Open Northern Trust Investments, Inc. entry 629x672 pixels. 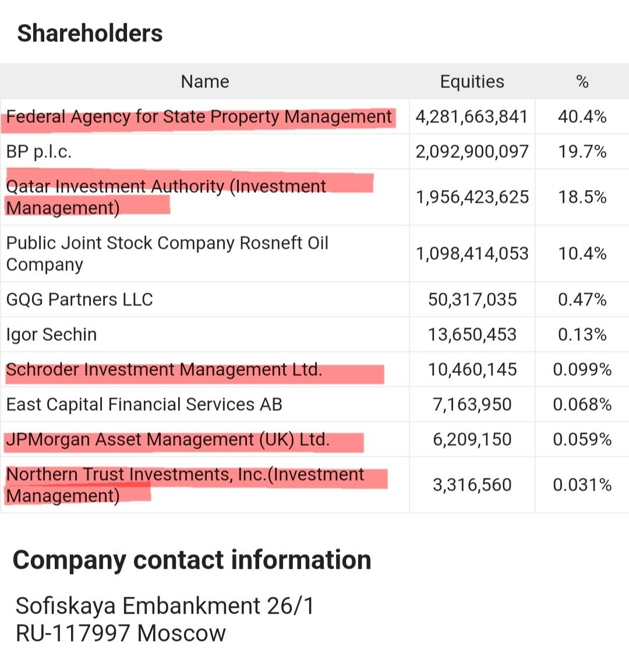185,485
